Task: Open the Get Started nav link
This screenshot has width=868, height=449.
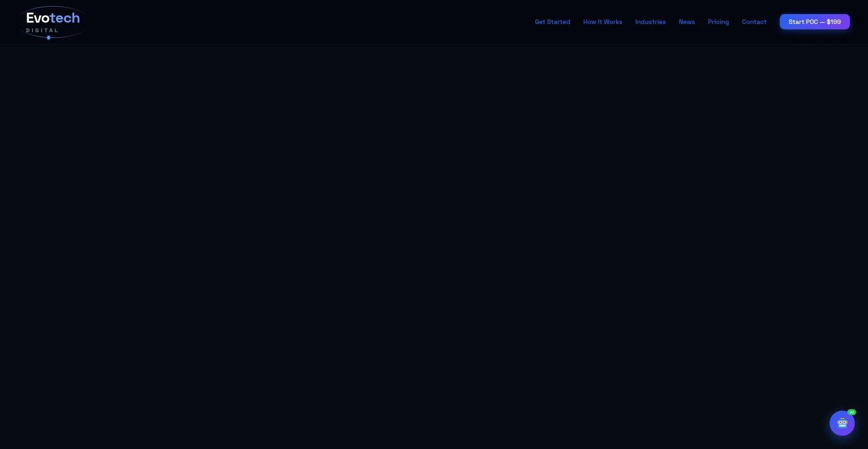Action: [552, 22]
